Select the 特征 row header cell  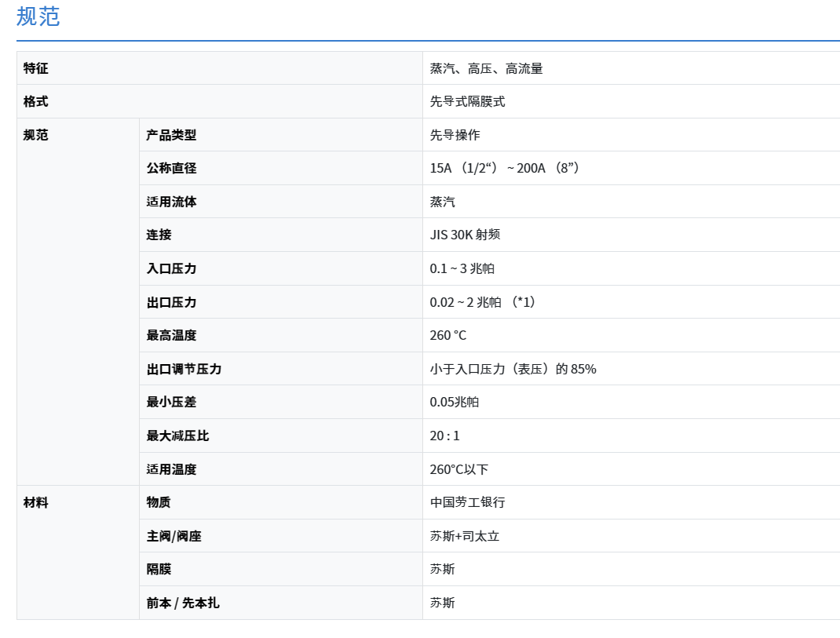(x=36, y=68)
